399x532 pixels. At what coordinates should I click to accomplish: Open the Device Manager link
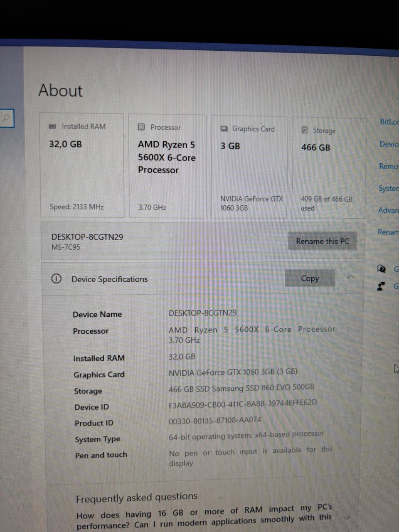point(389,144)
